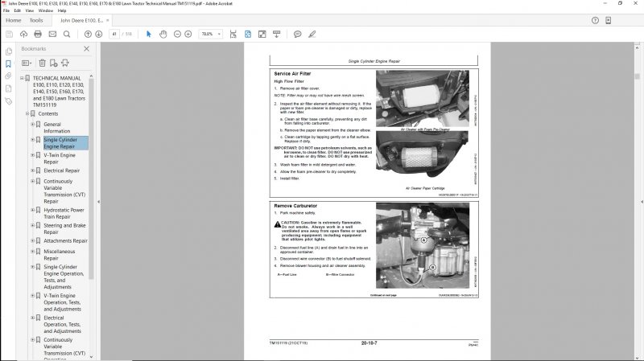
Task: Click the fit one full page icon
Action: pos(248,34)
